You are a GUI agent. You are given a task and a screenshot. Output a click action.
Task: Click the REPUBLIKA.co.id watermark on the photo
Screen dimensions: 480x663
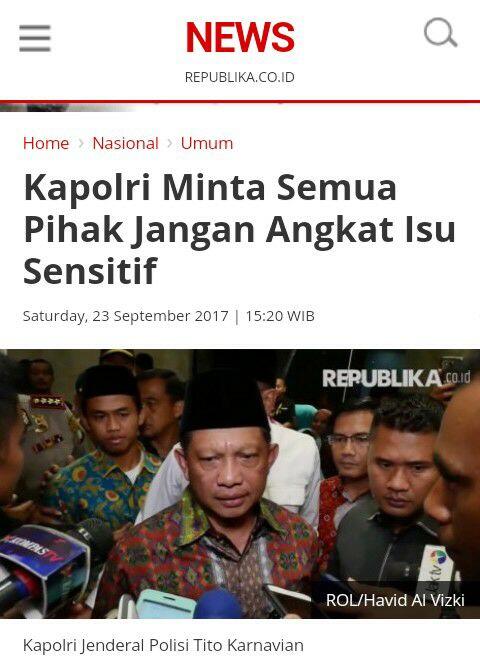pyautogui.click(x=396, y=378)
